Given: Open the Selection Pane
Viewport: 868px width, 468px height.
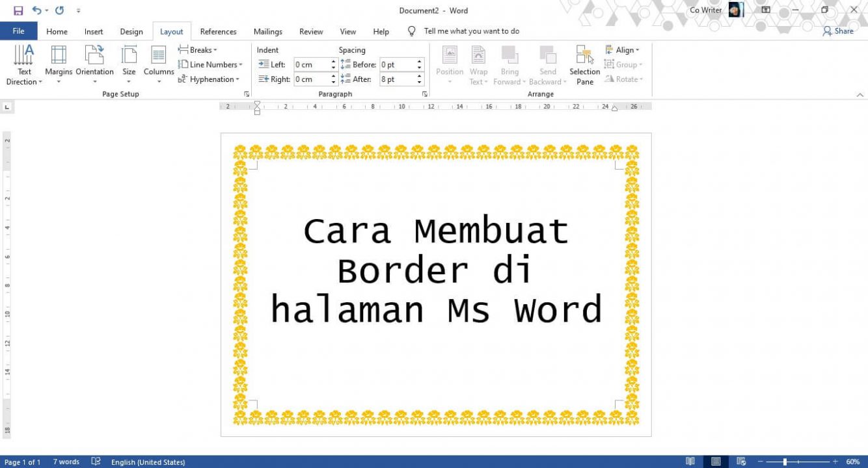Looking at the screenshot, I should (x=584, y=64).
